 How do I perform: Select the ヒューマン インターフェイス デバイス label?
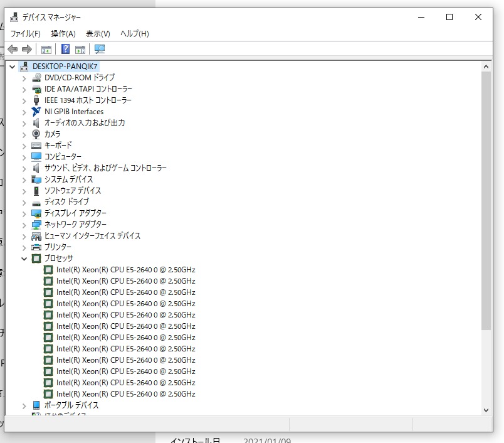[x=93, y=236]
